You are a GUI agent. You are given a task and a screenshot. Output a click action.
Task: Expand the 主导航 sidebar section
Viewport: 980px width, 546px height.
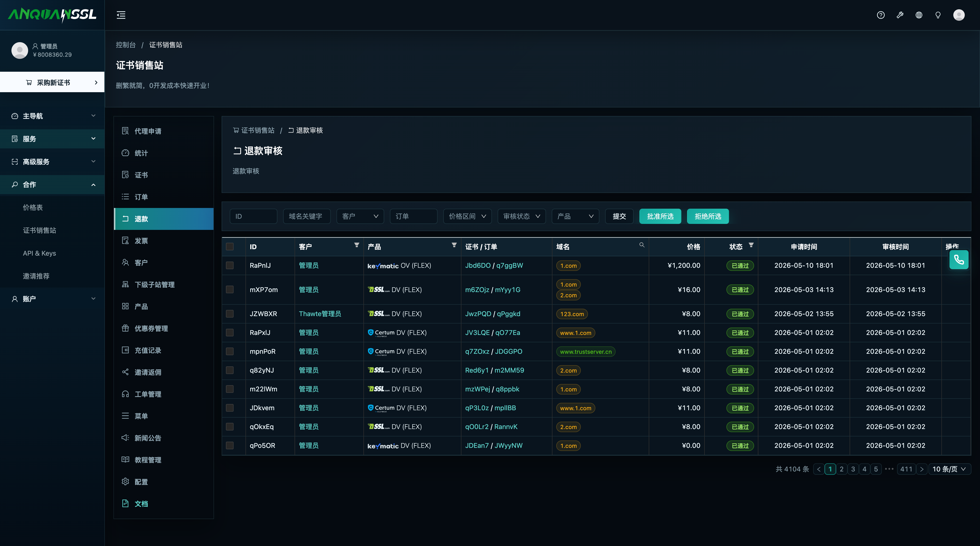click(x=52, y=116)
